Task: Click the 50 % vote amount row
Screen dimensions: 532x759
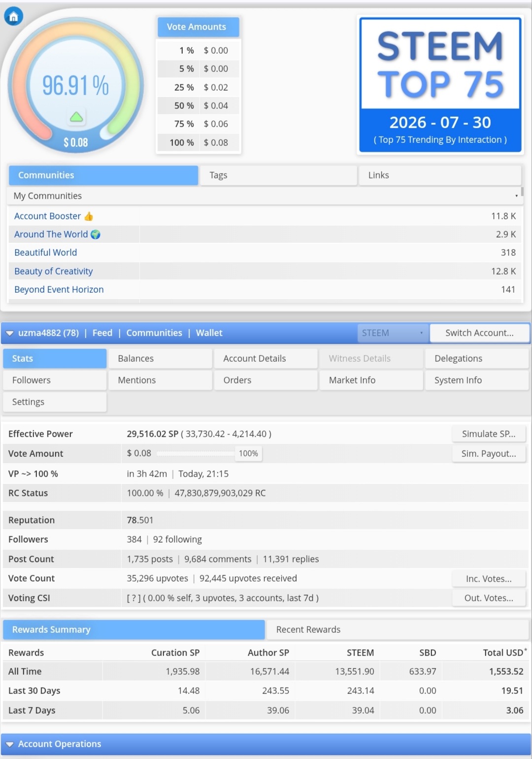Action: click(198, 105)
